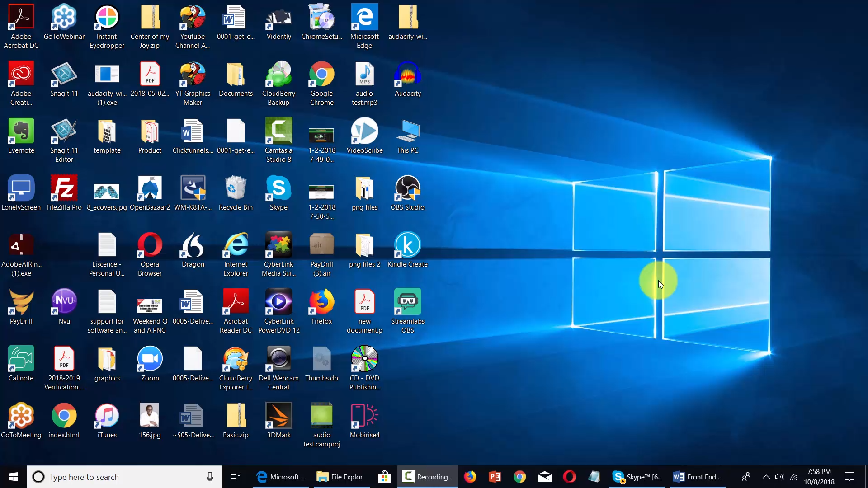The image size is (868, 488).
Task: Launch Instant Eyedropper from the desktop
Action: 107,26
